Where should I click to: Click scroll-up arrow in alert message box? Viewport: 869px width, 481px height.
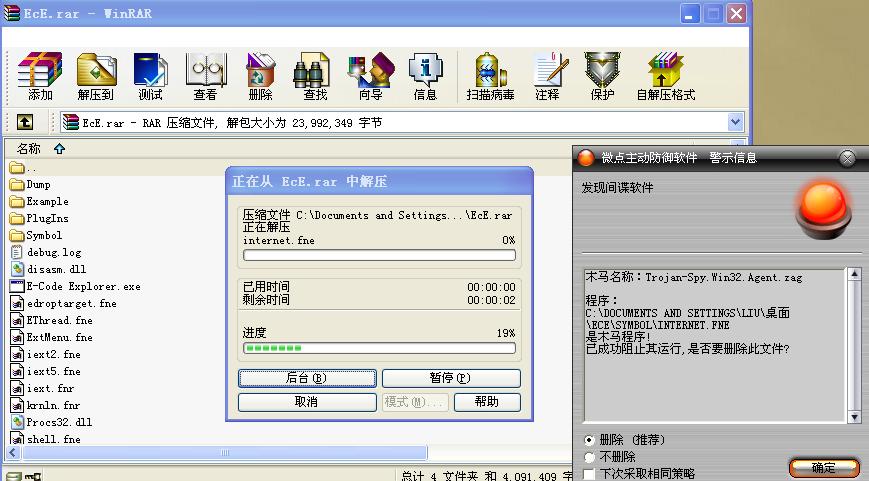tap(854, 275)
